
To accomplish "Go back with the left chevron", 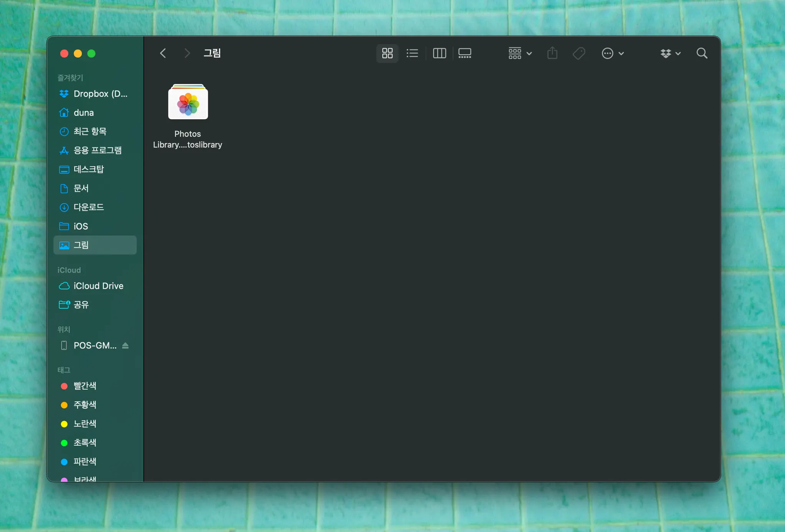I will [x=163, y=53].
